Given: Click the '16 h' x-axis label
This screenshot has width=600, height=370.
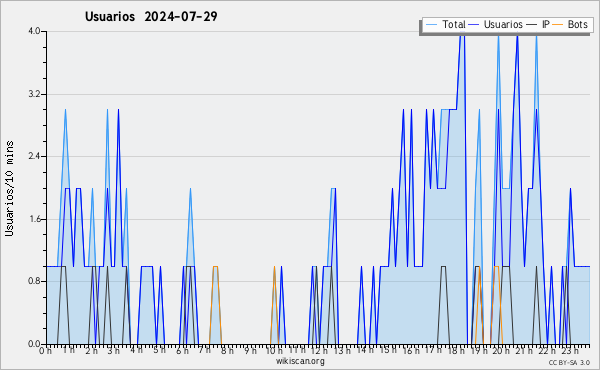Looking at the screenshot, I should pos(411,350).
